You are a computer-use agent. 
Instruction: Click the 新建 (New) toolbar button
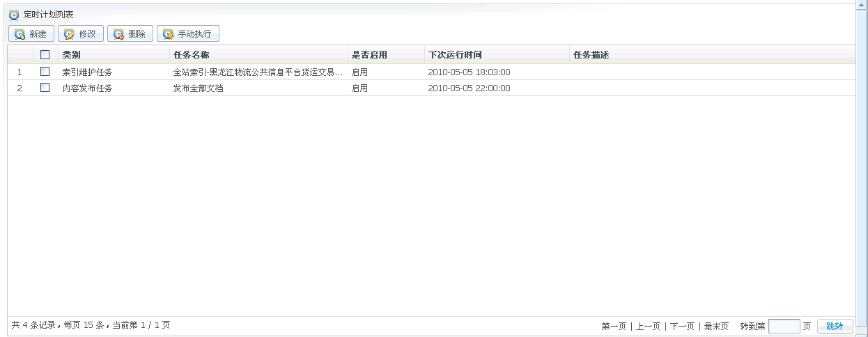coord(31,33)
